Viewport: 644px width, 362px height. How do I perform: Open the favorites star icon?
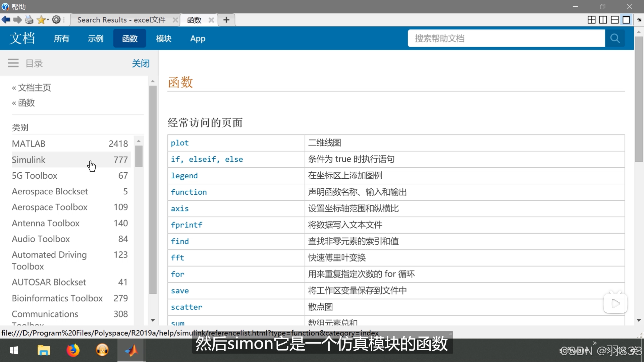tap(41, 20)
